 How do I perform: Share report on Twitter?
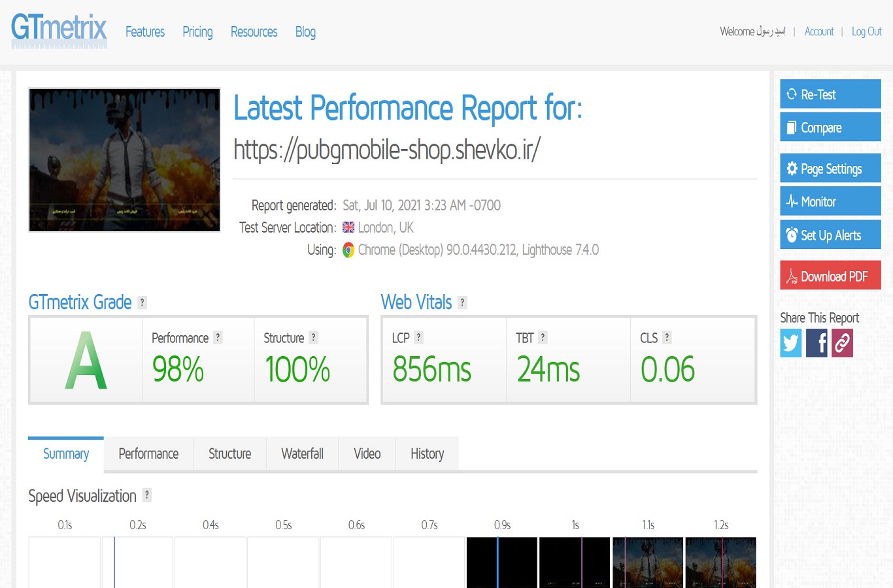(791, 343)
